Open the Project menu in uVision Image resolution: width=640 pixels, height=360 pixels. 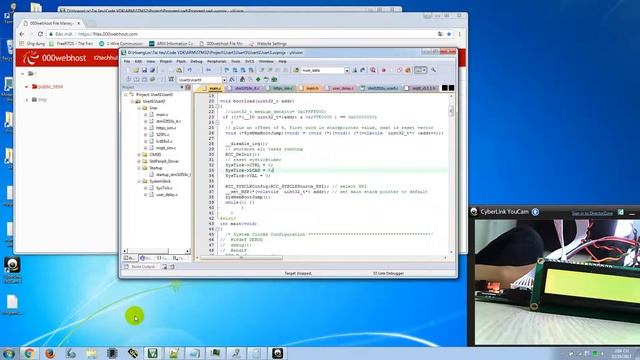coord(166,61)
